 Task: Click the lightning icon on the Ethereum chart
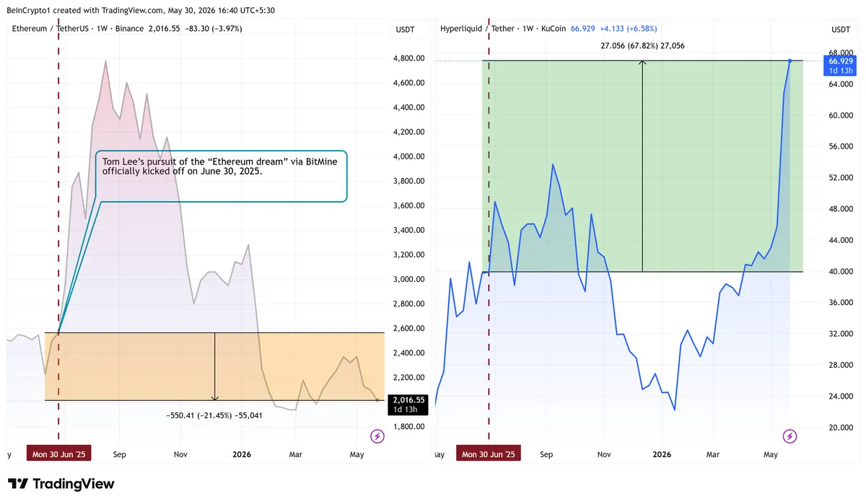point(377,436)
